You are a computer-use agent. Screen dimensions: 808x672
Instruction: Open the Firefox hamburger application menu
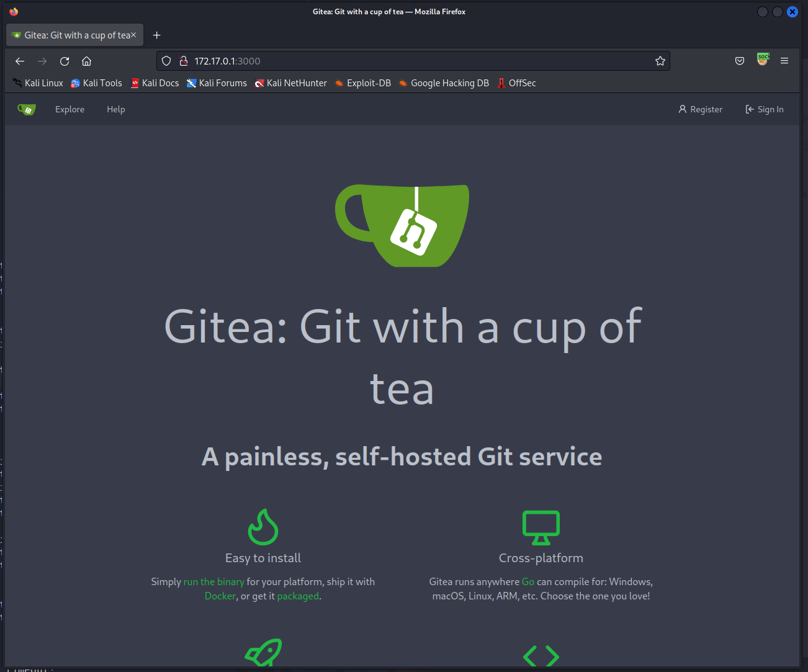(784, 61)
